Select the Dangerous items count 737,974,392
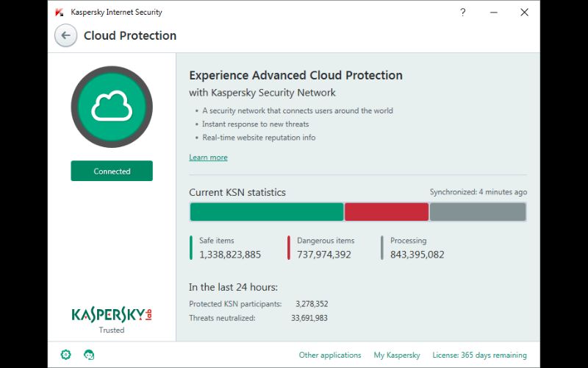 point(324,255)
